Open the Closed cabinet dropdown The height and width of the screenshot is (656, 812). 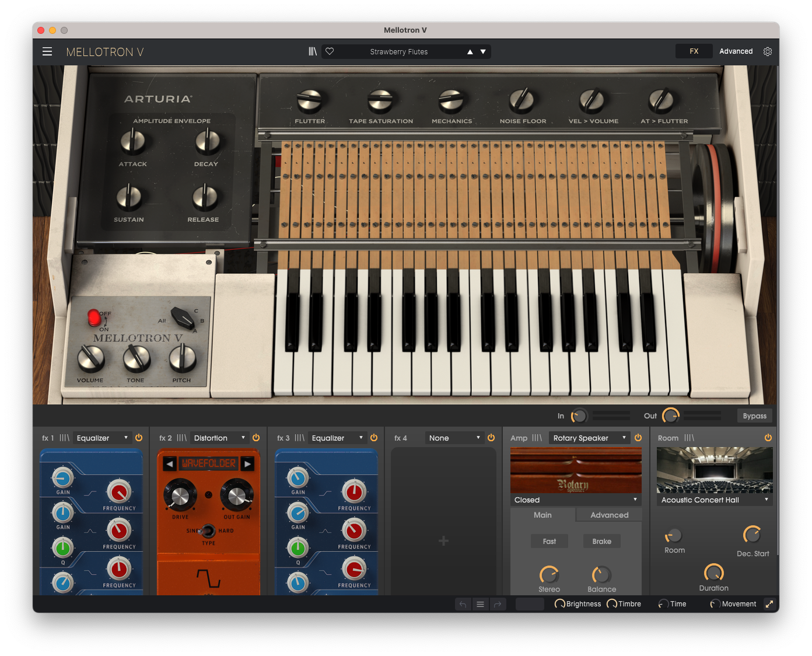coord(576,500)
